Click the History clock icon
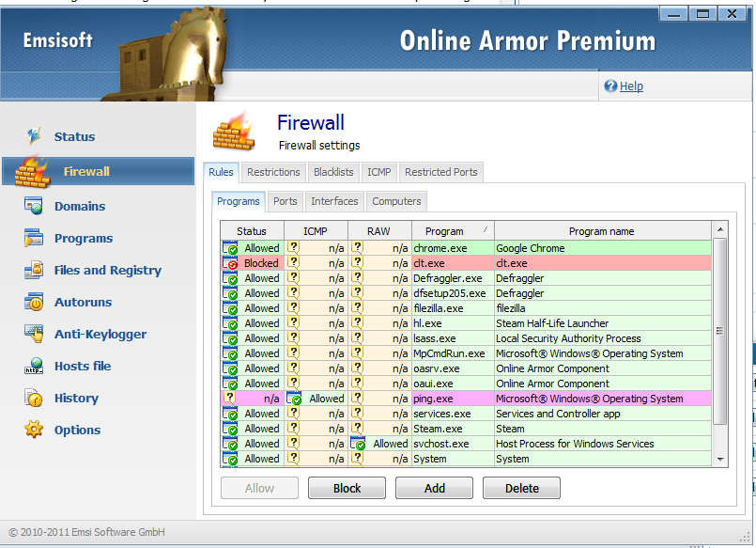756x548 pixels. [x=34, y=398]
